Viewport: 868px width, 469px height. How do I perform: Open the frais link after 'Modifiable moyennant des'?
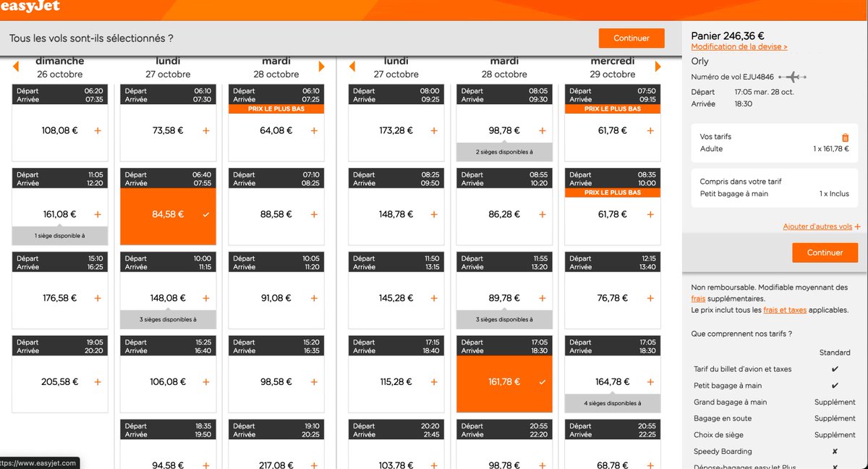[698, 298]
